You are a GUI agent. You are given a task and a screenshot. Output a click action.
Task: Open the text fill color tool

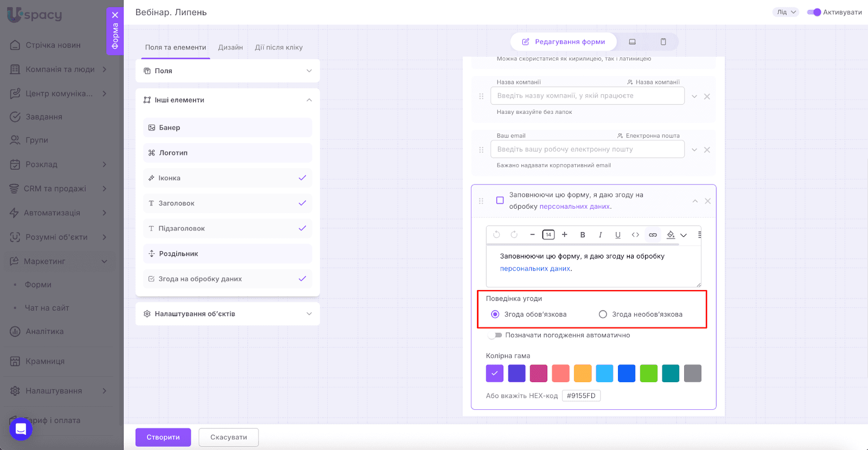671,235
